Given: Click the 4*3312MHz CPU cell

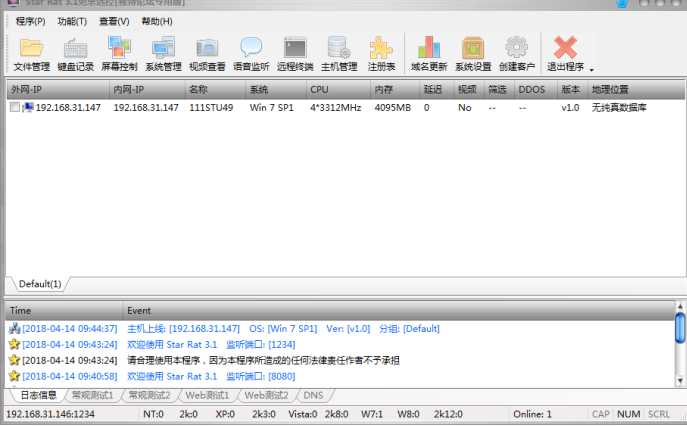Looking at the screenshot, I should point(336,107).
